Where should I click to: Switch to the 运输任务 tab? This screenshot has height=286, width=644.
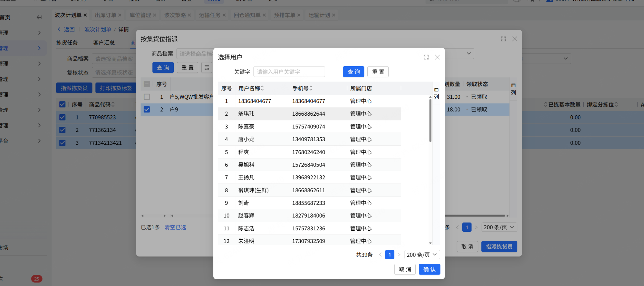click(x=210, y=15)
